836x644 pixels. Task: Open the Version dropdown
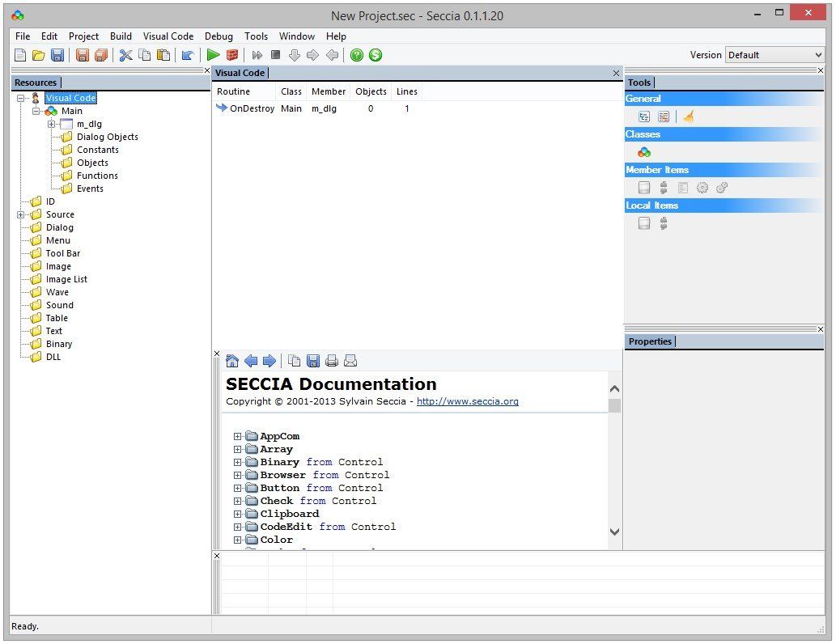pos(774,55)
